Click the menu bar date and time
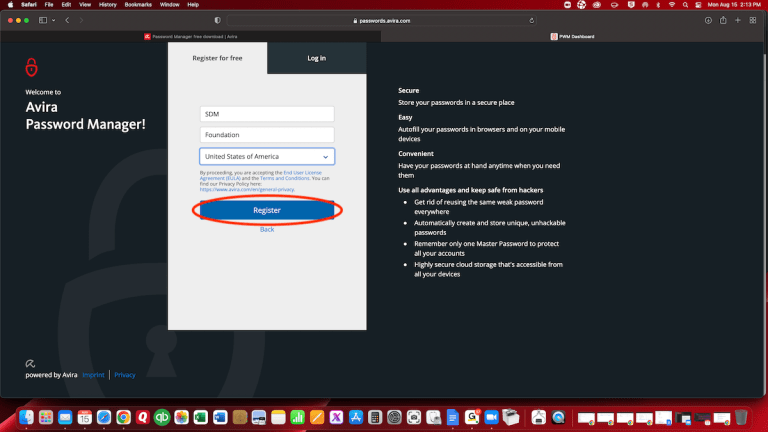The height and width of the screenshot is (432, 768). [734, 4]
